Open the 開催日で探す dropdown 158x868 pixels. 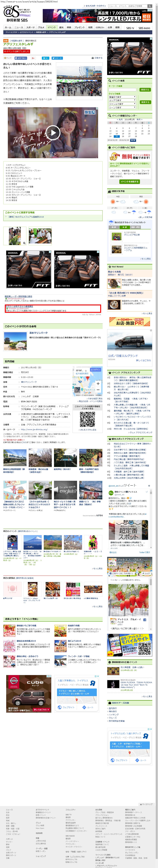point(122,97)
